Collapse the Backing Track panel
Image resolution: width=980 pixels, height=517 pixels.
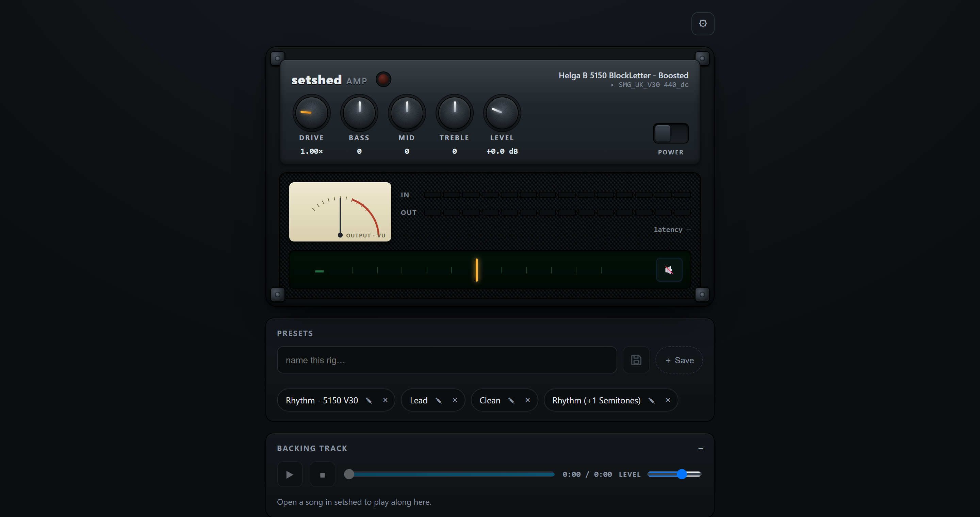click(x=700, y=449)
